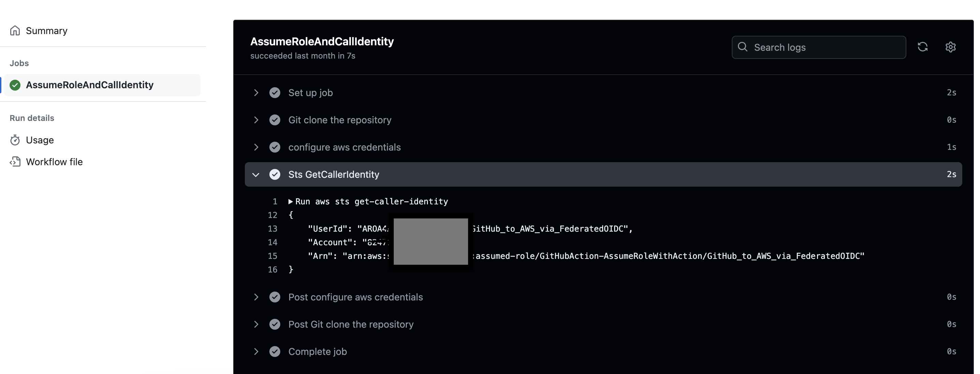Click the green check icon beside AssumeRoleAndCallIdentity job
Viewport: 980px width, 374px height.
pyautogui.click(x=15, y=85)
